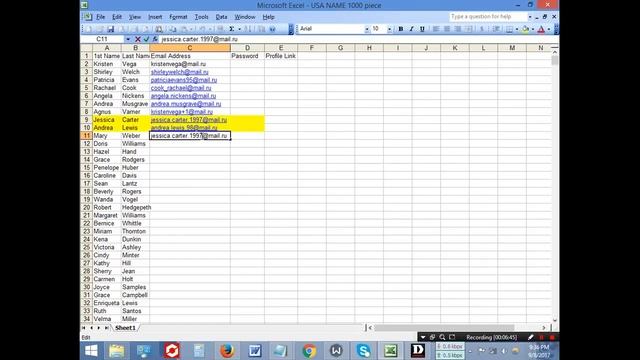
Task: Select row 9 header
Action: (x=87, y=120)
